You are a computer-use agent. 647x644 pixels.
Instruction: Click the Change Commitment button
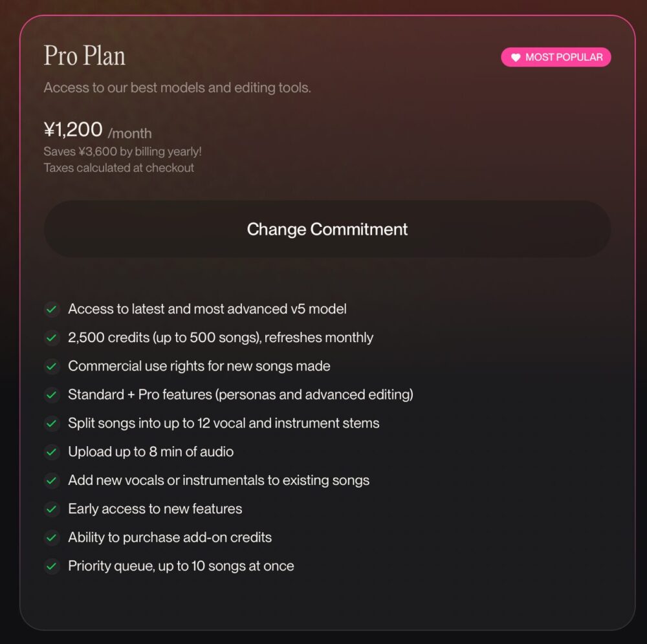tap(327, 229)
